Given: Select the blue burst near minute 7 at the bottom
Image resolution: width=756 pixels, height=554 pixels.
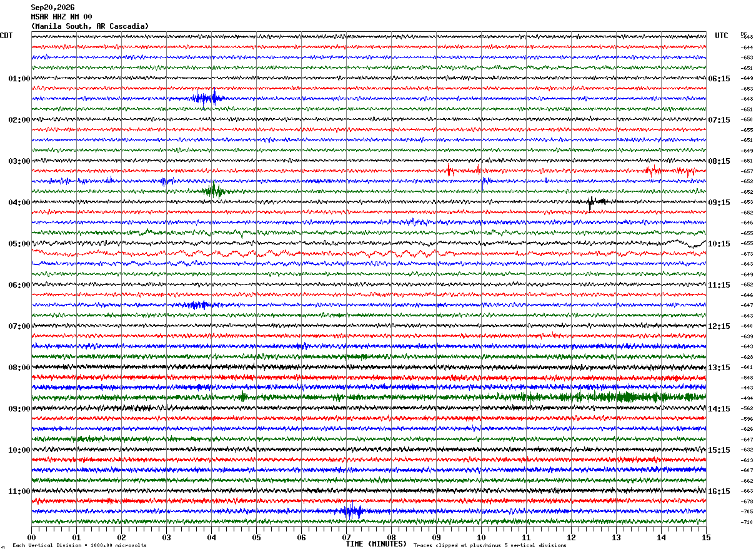Looking at the screenshot, I should pyautogui.click(x=353, y=511).
